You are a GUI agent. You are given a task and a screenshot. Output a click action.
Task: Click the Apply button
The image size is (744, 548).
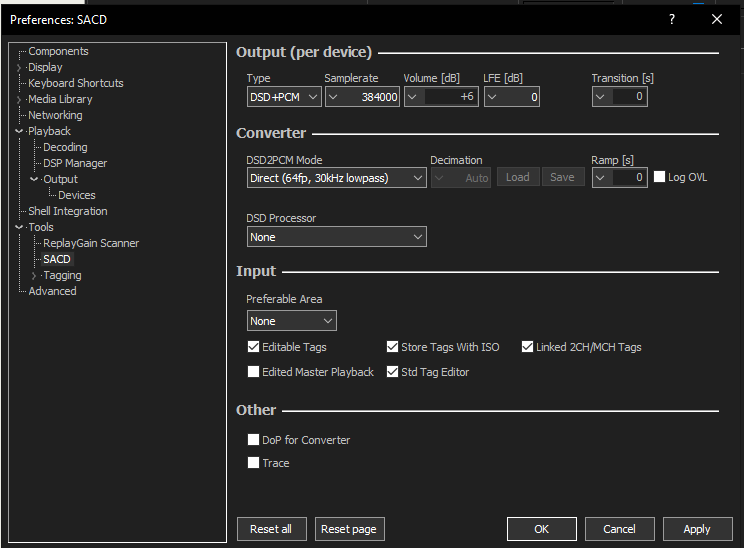696,529
